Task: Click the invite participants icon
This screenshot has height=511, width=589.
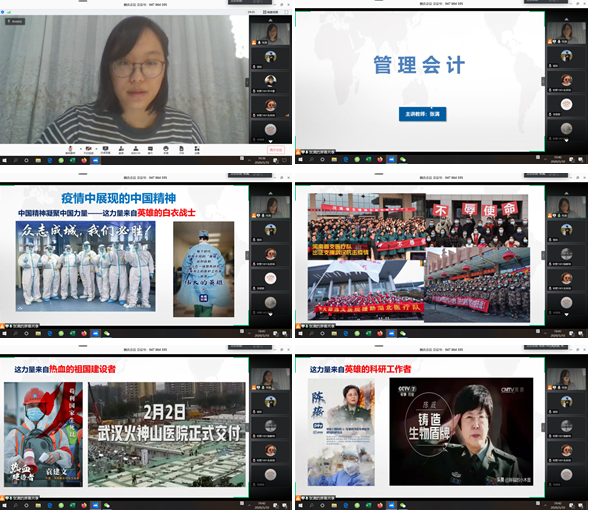Action: coord(121,150)
